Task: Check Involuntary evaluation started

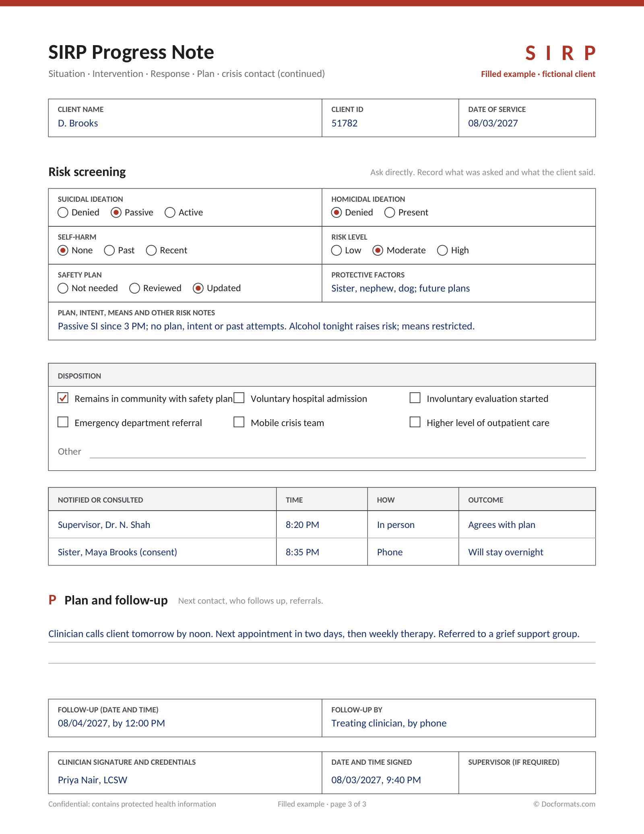Action: click(x=415, y=398)
